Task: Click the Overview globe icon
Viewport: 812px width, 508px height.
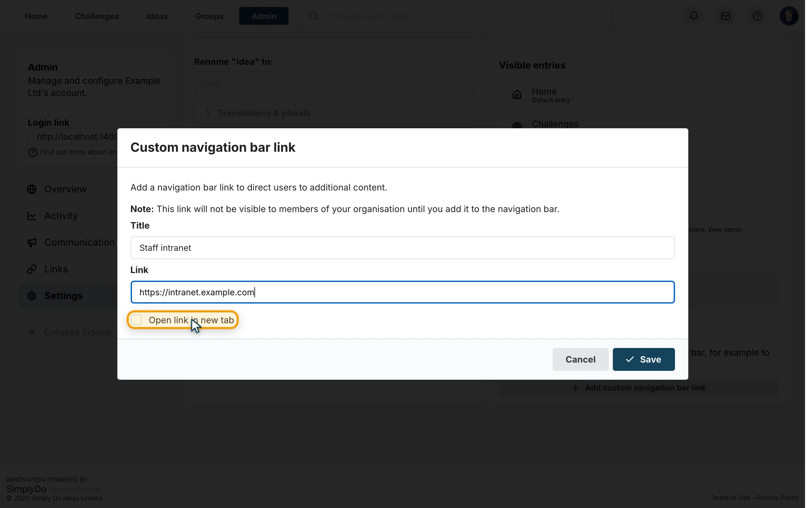Action: 32,189
